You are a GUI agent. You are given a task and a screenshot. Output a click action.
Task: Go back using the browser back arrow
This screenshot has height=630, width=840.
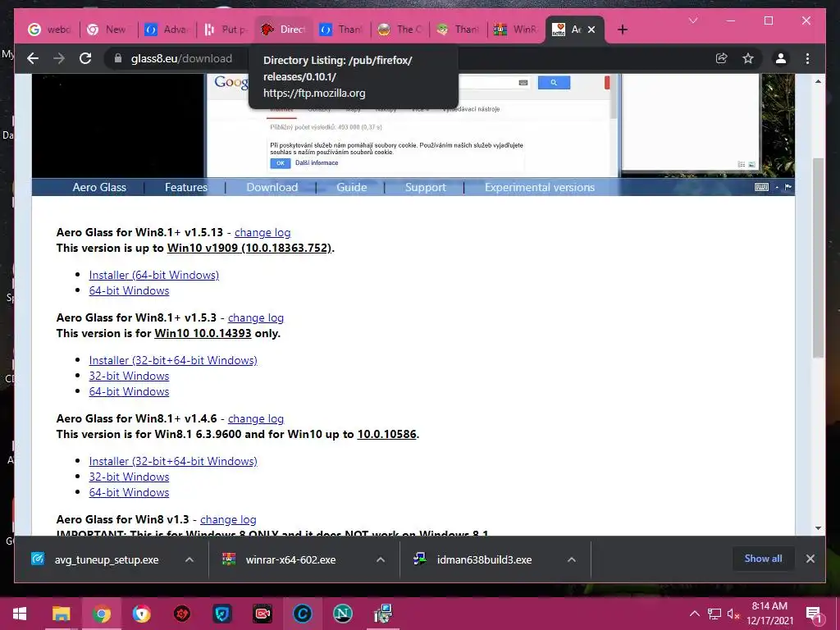(x=33, y=58)
